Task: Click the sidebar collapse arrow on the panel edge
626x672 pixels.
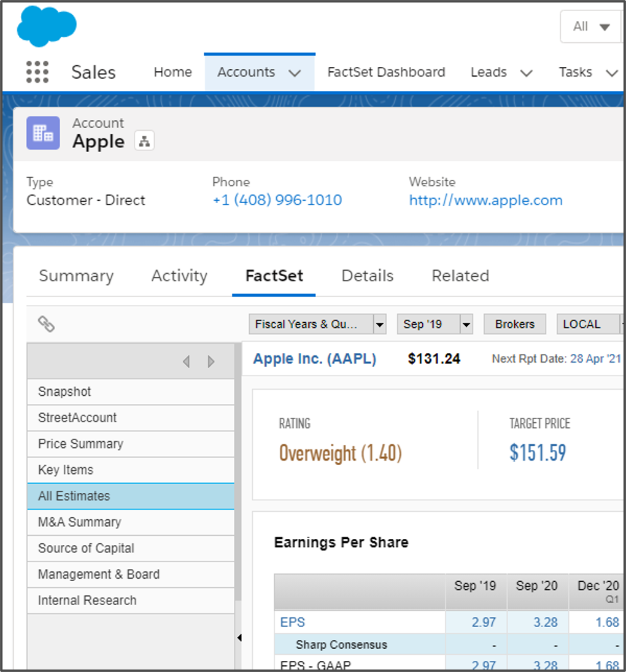Action: pyautogui.click(x=239, y=637)
